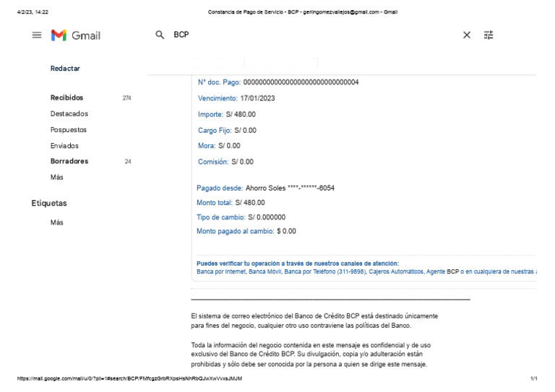Image resolution: width=555 pixels, height=392 pixels.
Task: Click the Banca por Internet, Banca Móvil text
Action: pos(239,271)
